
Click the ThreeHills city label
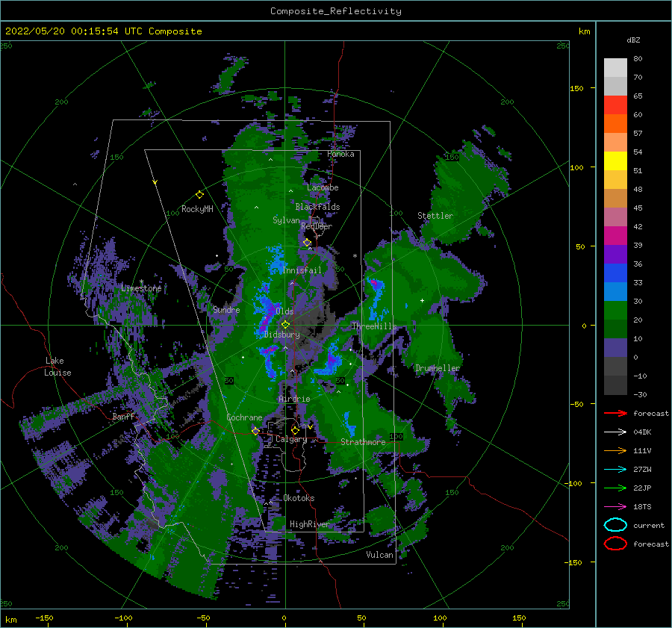pyautogui.click(x=374, y=326)
